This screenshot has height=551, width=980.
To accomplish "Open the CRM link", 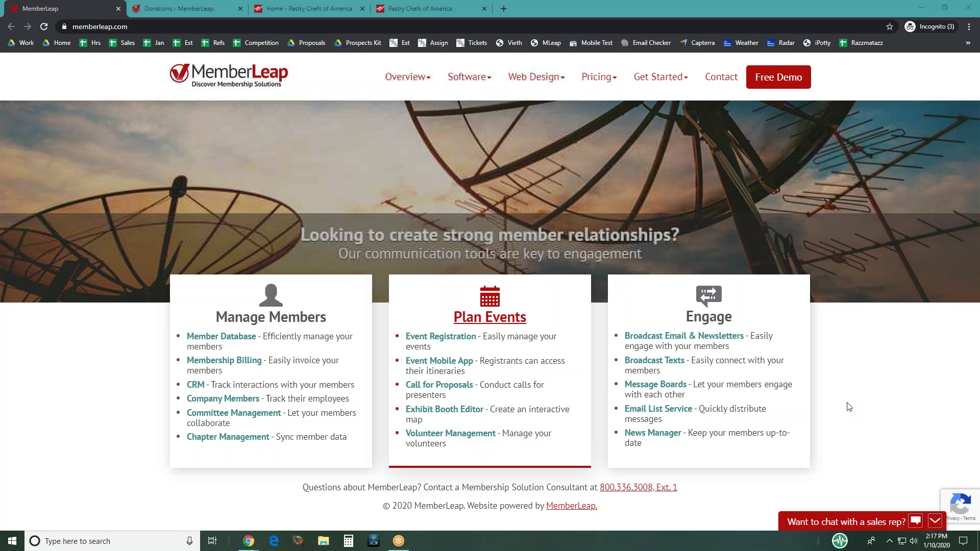I will point(195,385).
